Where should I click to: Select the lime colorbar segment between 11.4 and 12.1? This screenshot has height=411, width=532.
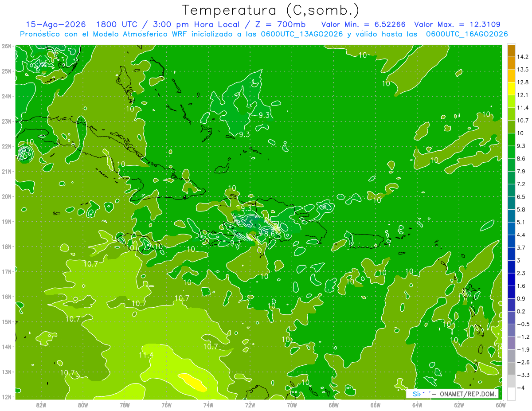pyautogui.click(x=511, y=101)
